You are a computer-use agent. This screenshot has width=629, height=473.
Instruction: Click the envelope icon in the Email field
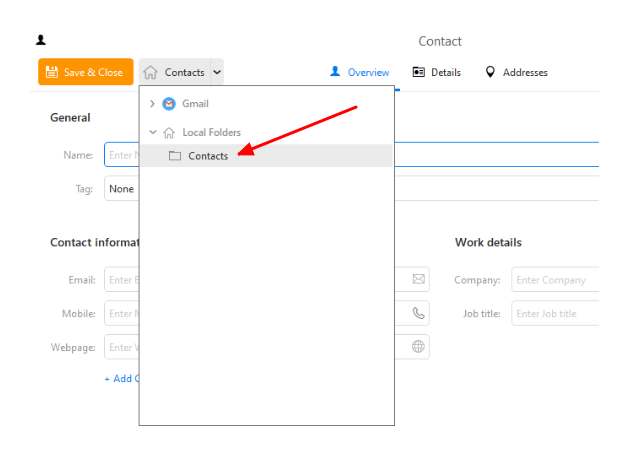pos(418,279)
